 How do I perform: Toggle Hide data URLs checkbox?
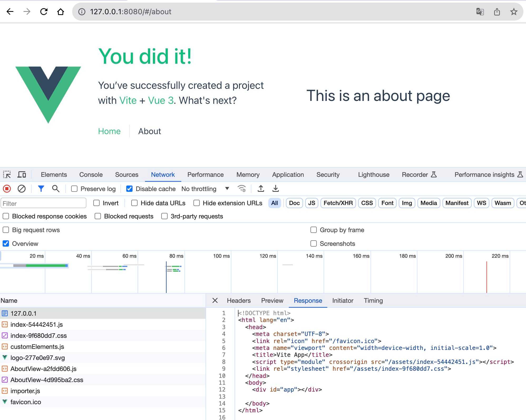(x=134, y=203)
